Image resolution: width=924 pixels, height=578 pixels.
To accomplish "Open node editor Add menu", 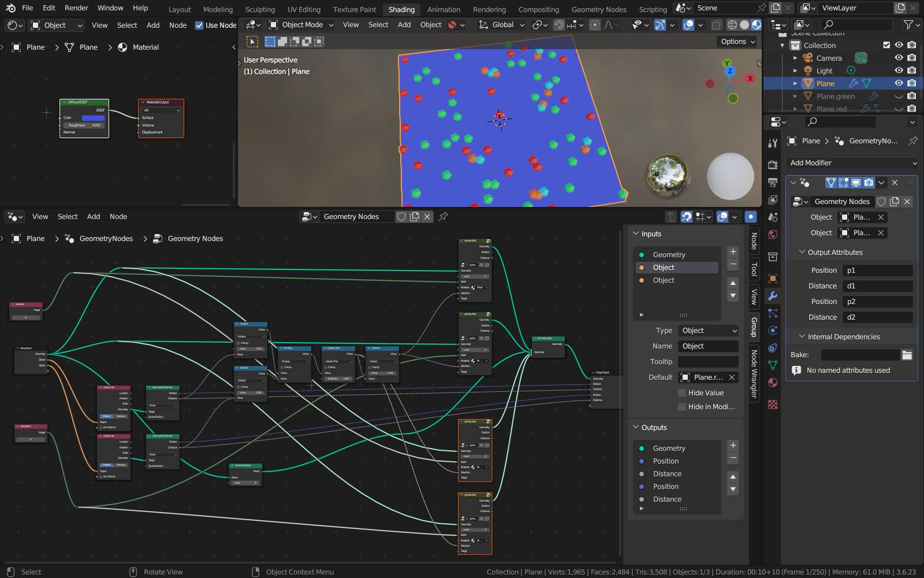I will click(94, 217).
